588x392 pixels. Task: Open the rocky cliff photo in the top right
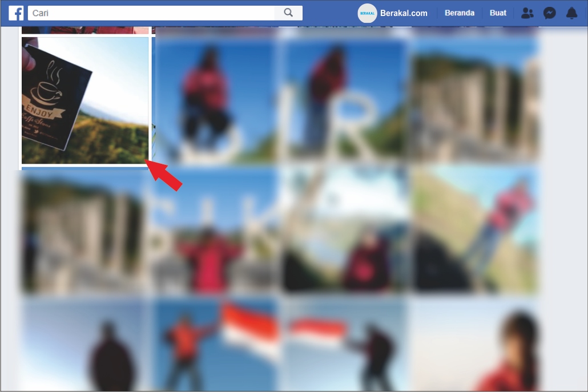click(476, 101)
